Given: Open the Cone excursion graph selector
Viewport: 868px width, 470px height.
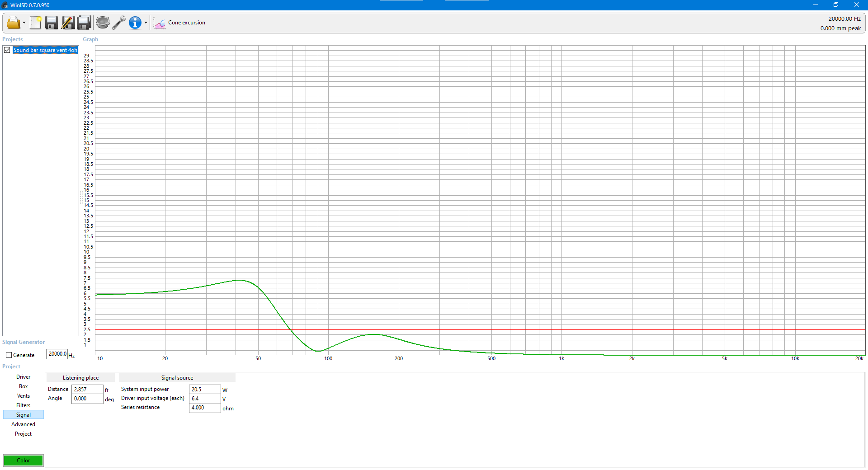Looking at the screenshot, I should pos(180,23).
